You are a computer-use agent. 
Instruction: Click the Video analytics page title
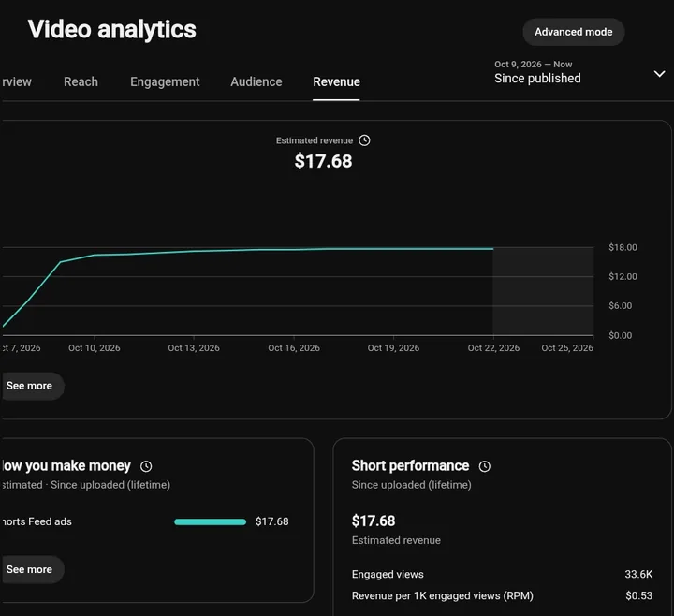click(112, 30)
